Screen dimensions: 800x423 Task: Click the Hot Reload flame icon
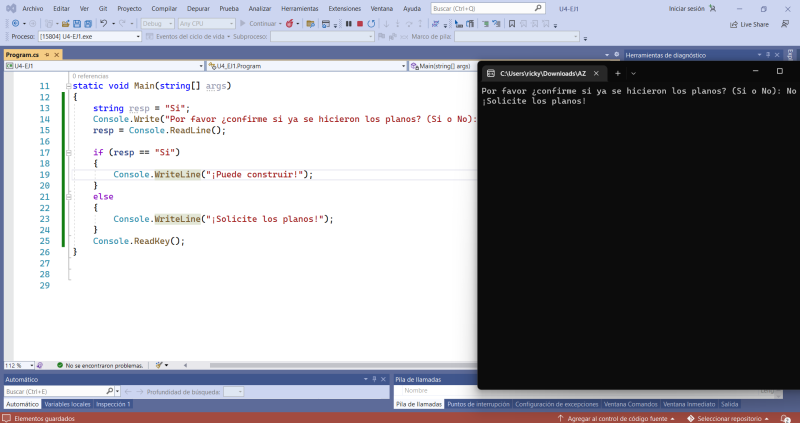(x=289, y=23)
